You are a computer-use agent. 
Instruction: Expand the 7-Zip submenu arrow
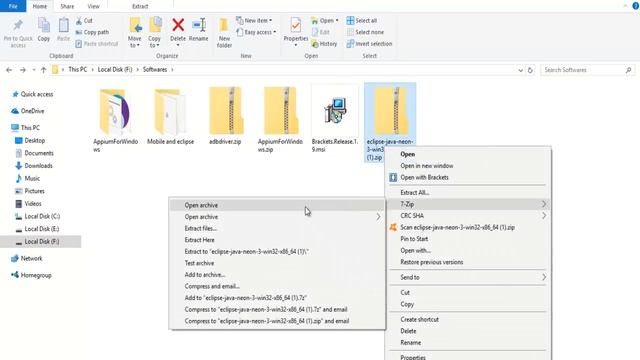[544, 204]
